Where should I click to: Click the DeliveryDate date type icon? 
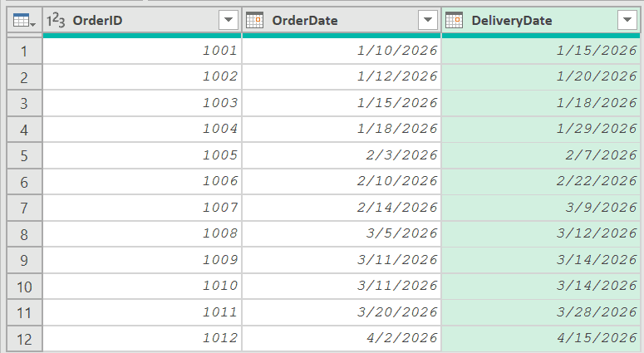point(454,20)
